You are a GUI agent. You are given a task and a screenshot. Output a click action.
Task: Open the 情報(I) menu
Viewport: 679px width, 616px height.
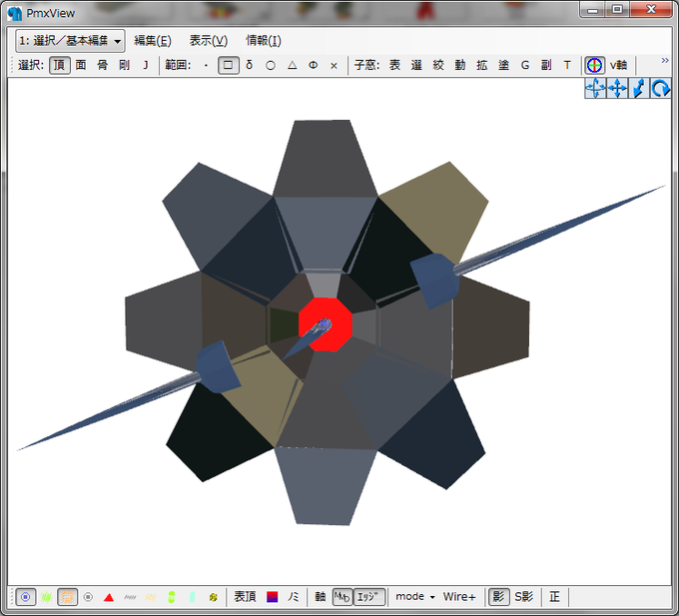264,41
